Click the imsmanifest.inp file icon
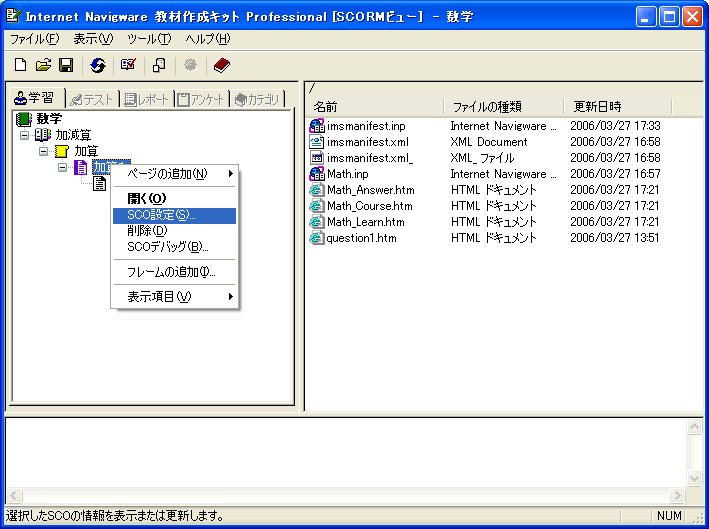Screen dimensions: 709x529 pyautogui.click(x=317, y=126)
